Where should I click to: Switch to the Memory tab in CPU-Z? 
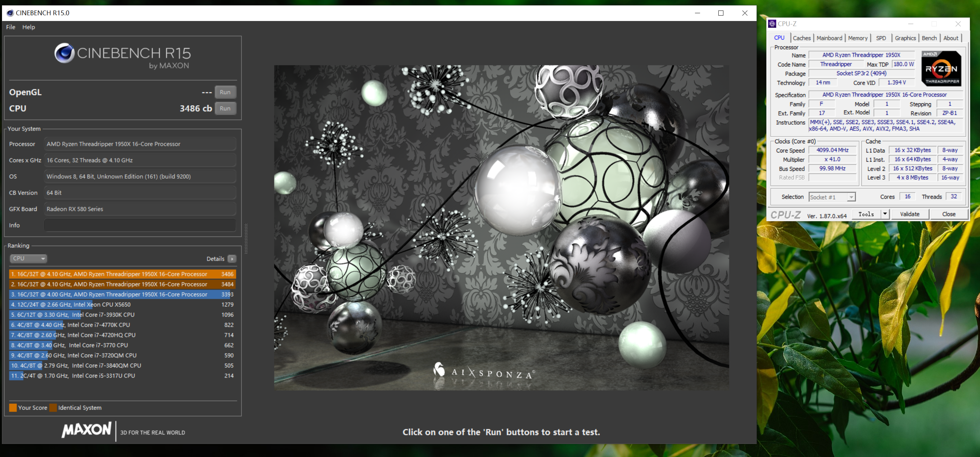(x=858, y=38)
